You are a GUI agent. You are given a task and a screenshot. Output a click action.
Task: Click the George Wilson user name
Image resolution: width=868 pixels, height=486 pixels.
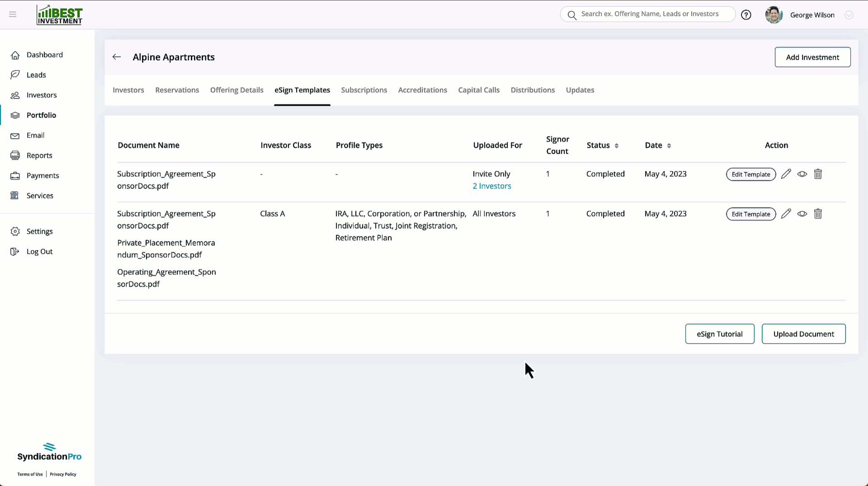812,15
